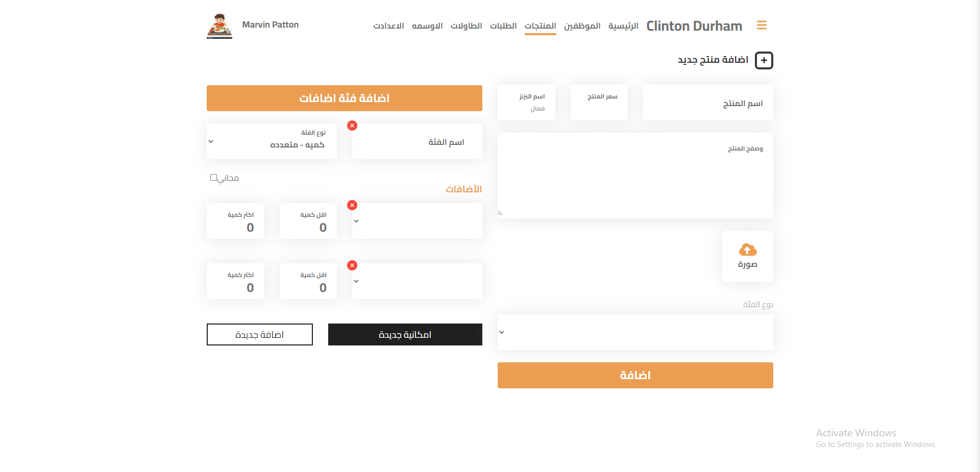Viewport: 980px width, 472px height.
Task: Expand the نوع الفئة كميه - متعدده dropdown
Action: click(x=272, y=142)
